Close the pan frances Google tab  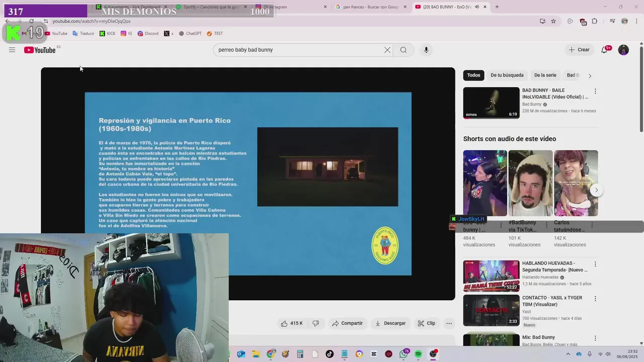click(x=405, y=7)
